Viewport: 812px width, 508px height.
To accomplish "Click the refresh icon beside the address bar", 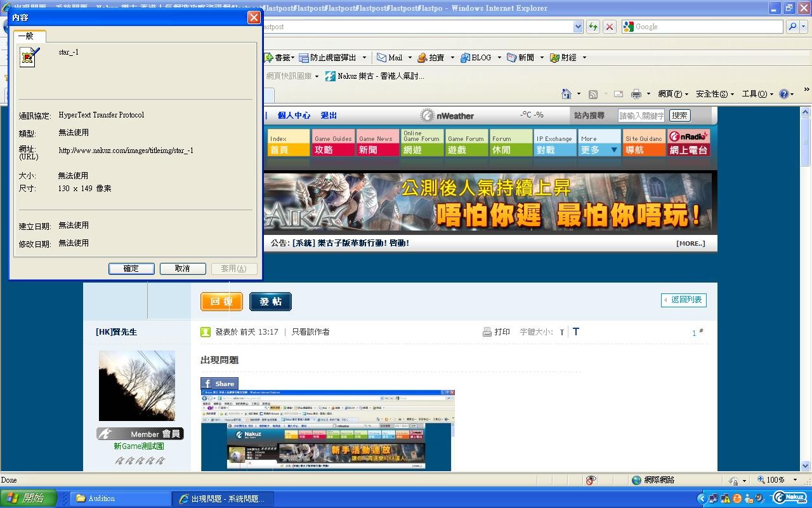I will coord(593,27).
